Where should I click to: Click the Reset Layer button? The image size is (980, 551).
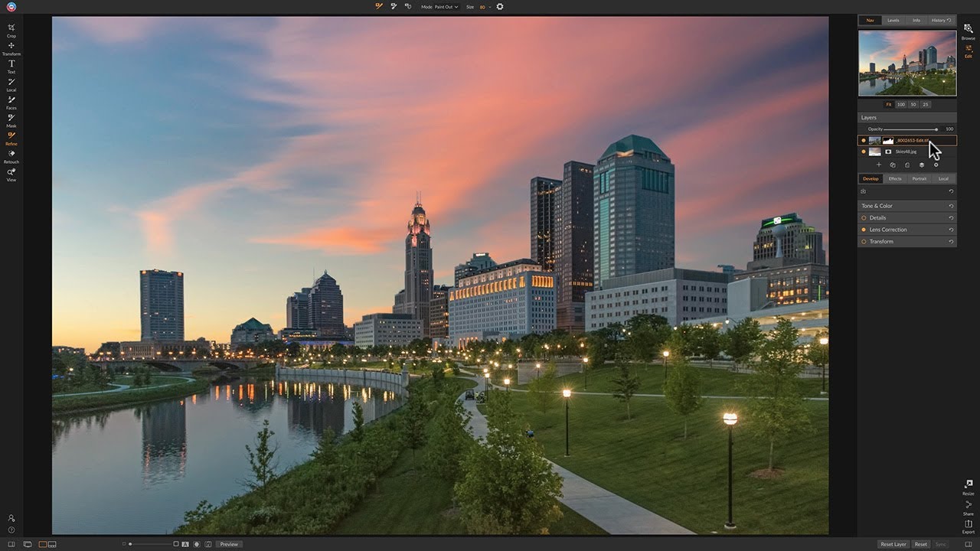(893, 544)
